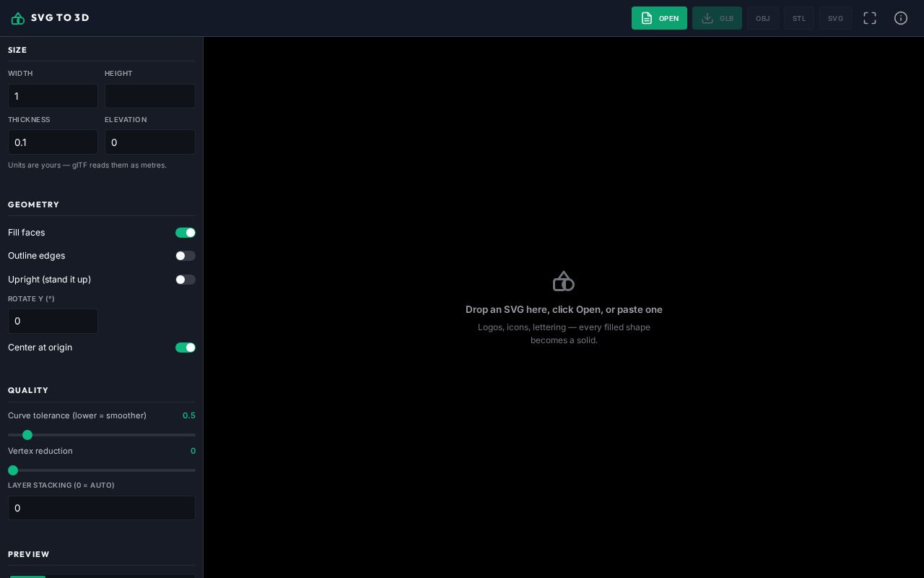Focus the Thickness input field
The width and height of the screenshot is (924, 578).
(53, 142)
